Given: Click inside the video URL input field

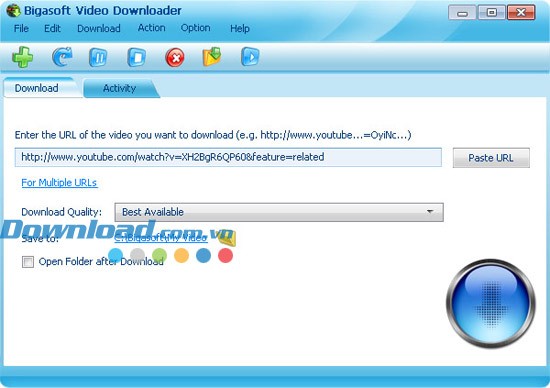Looking at the screenshot, I should click(228, 157).
